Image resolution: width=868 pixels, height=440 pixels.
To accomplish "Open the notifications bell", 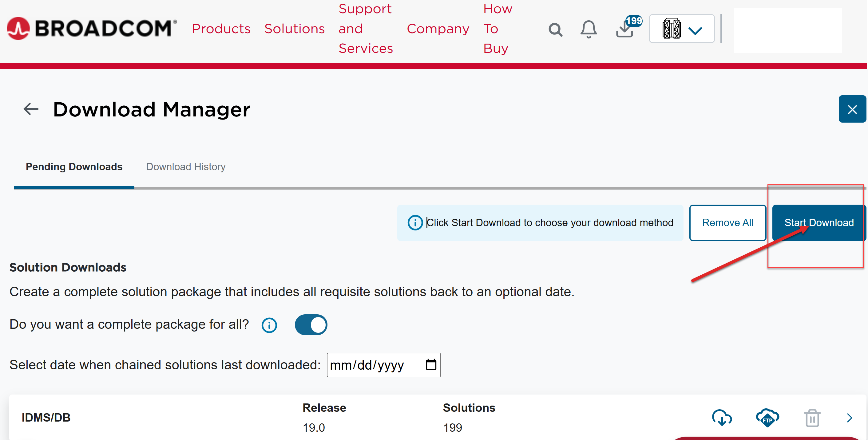I will [x=588, y=29].
